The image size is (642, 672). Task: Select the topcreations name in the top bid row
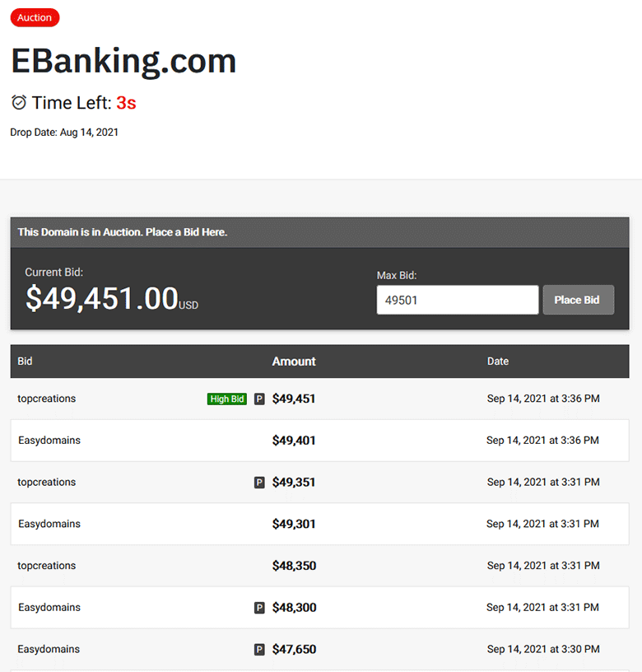click(47, 399)
